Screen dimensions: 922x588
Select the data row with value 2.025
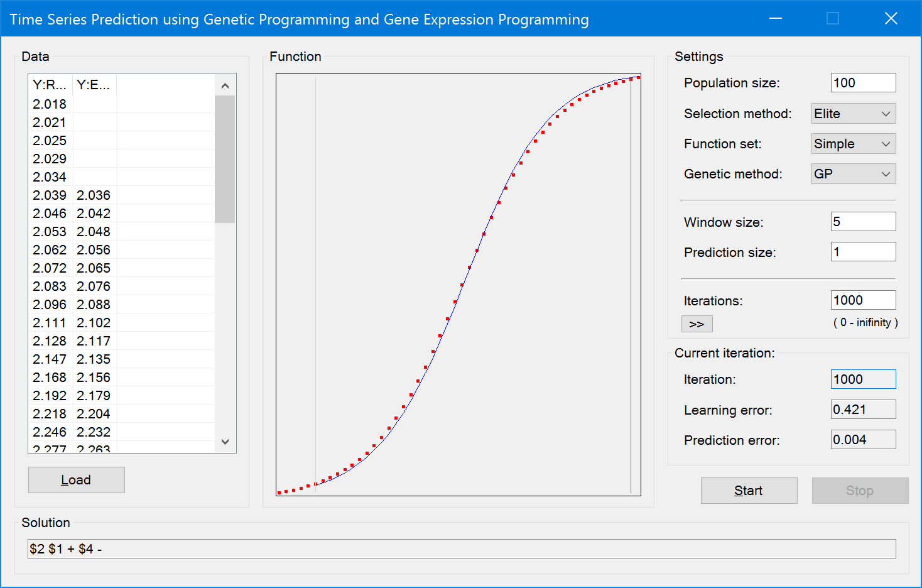pyautogui.click(x=121, y=141)
